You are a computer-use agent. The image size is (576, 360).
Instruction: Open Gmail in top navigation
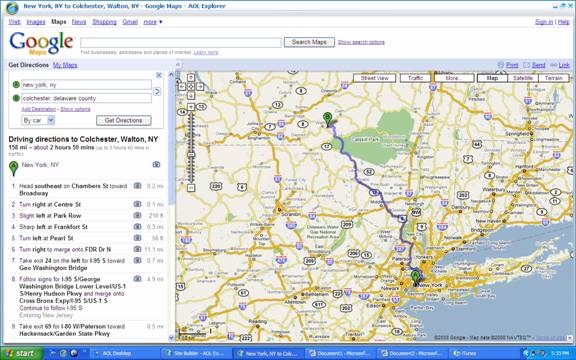click(130, 22)
